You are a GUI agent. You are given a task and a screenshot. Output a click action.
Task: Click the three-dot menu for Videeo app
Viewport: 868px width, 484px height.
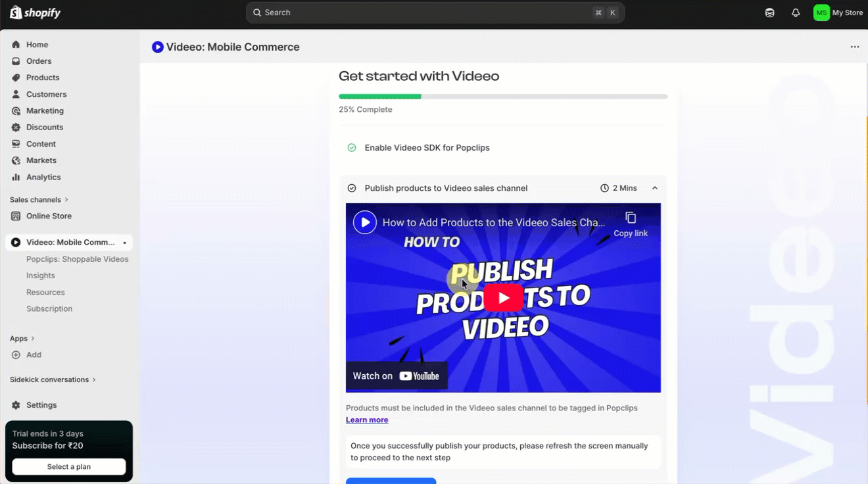pyautogui.click(x=854, y=47)
